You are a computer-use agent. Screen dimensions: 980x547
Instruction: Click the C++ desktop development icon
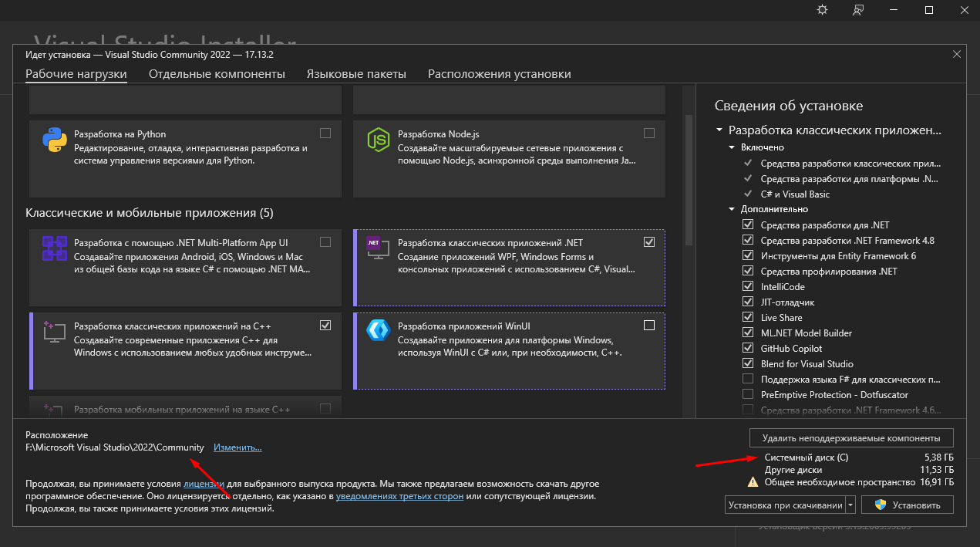55,333
